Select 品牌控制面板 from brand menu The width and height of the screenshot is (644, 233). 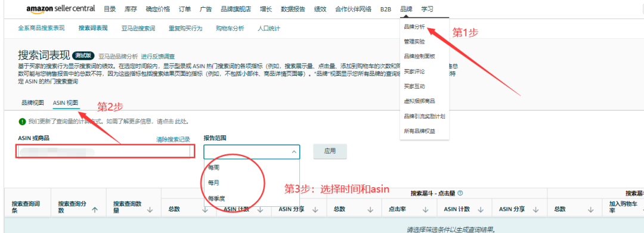click(x=419, y=56)
